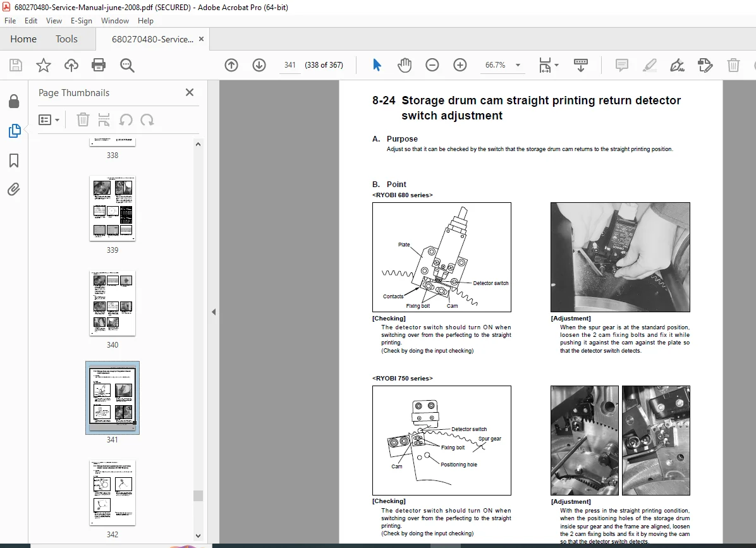The height and width of the screenshot is (548, 756).
Task: Switch to the Tools tab
Action: pos(66,39)
